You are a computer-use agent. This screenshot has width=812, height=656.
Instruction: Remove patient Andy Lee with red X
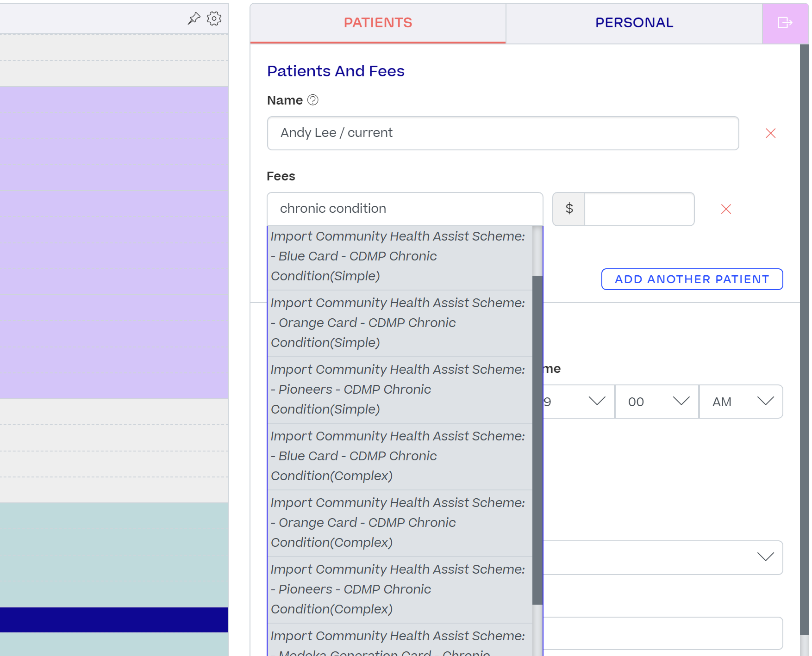[771, 133]
